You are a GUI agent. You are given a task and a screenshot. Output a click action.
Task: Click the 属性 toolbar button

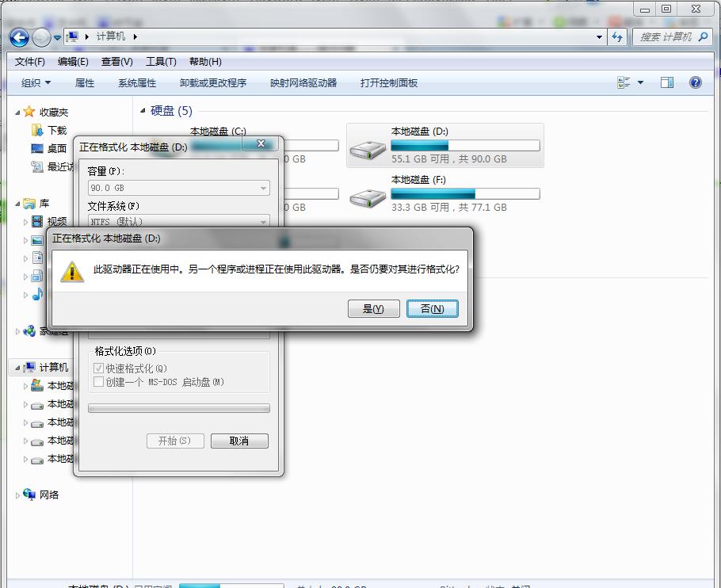coord(85,83)
